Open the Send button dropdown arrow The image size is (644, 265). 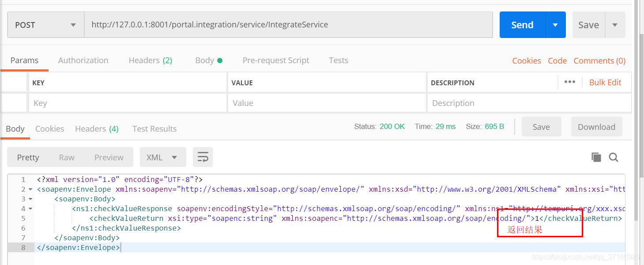[556, 25]
